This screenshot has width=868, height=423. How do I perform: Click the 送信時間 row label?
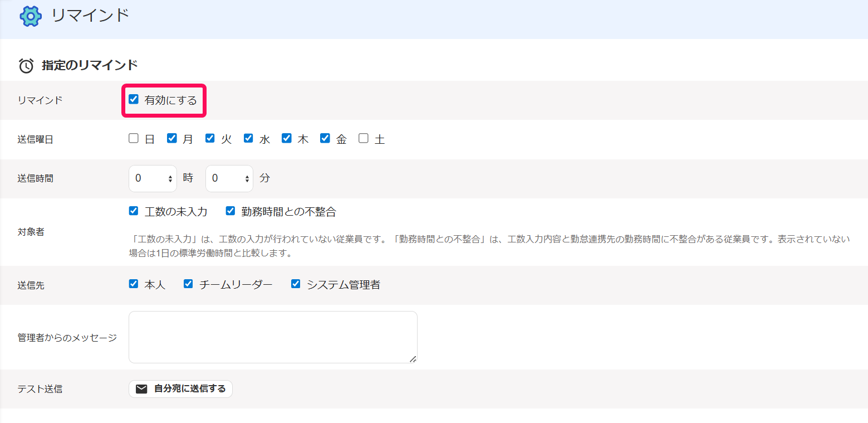click(36, 179)
